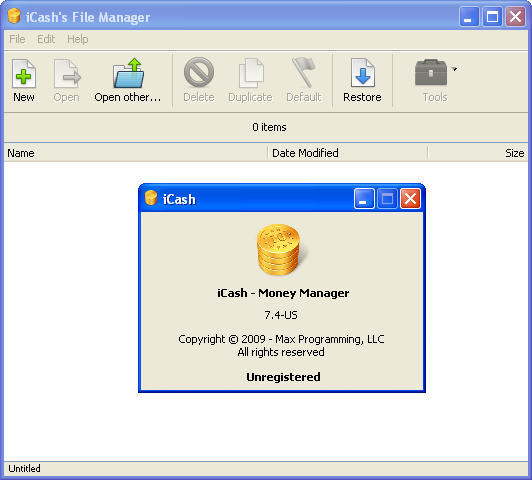Open the Help menu
The width and height of the screenshot is (532, 480).
coord(78,39)
